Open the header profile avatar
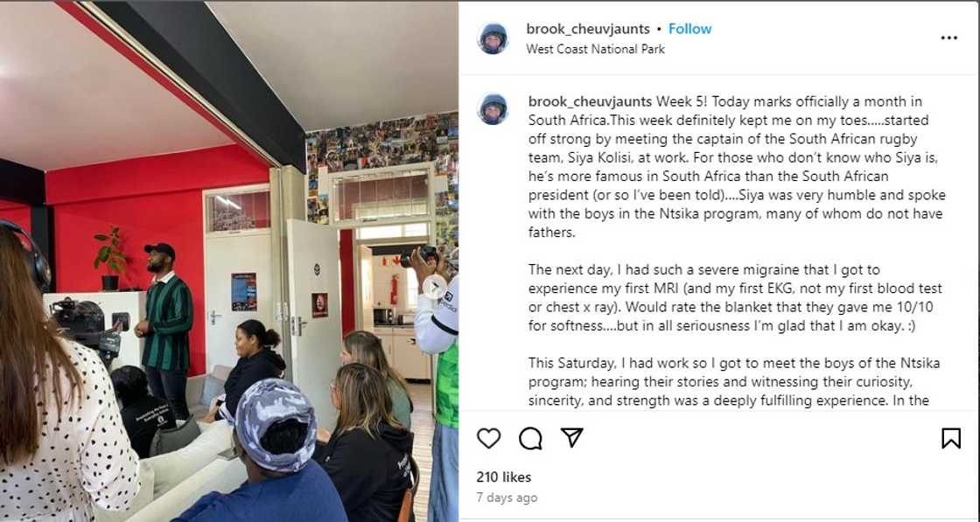The height and width of the screenshot is (522, 980). click(493, 38)
